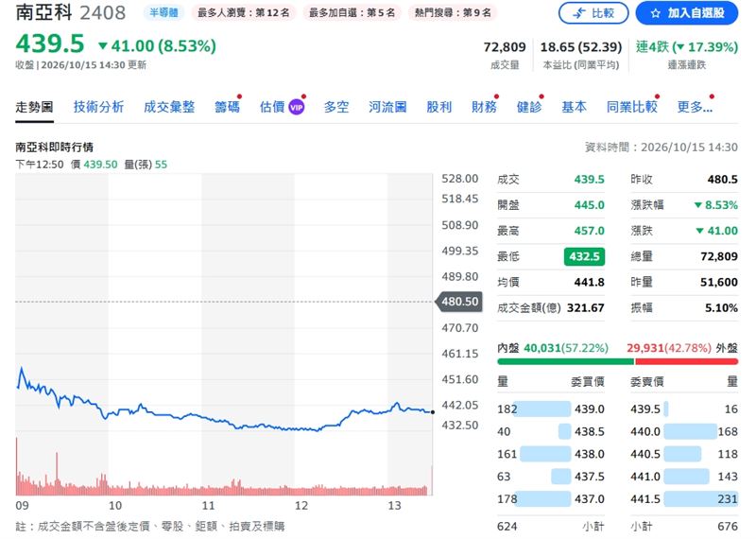Open the 成交彙整 tab

[169, 107]
